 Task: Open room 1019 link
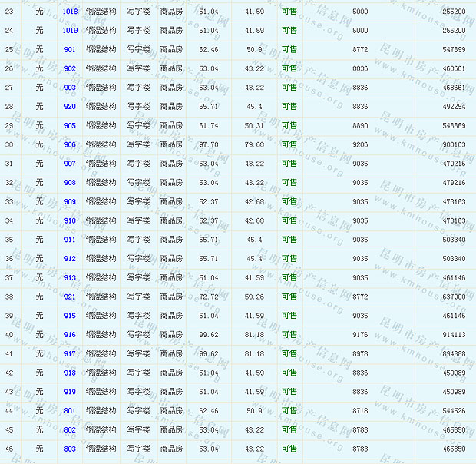(x=70, y=31)
